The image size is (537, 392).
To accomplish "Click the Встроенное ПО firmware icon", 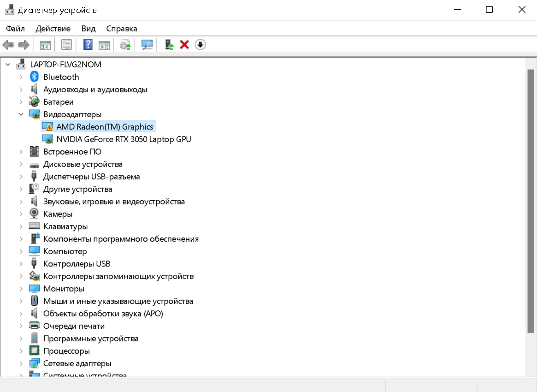I will tap(34, 151).
